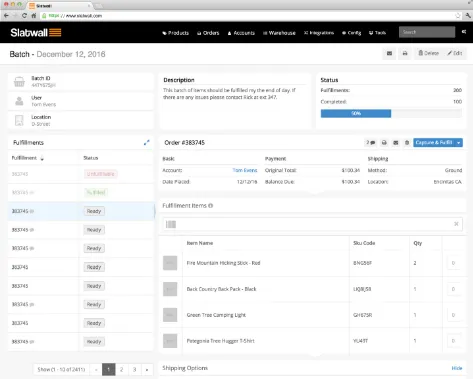The width and height of the screenshot is (473, 379).
Task: Click the Slatwall logo
Action: [x=36, y=32]
